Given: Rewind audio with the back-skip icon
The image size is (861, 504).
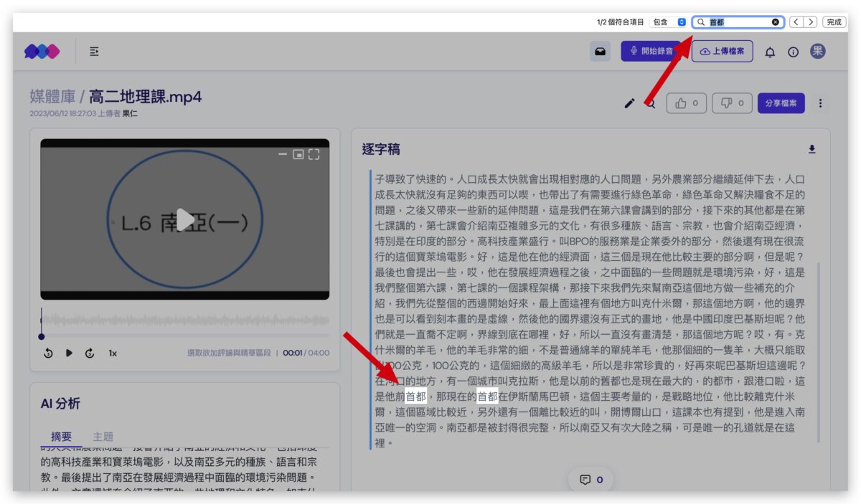Looking at the screenshot, I should pos(48,353).
